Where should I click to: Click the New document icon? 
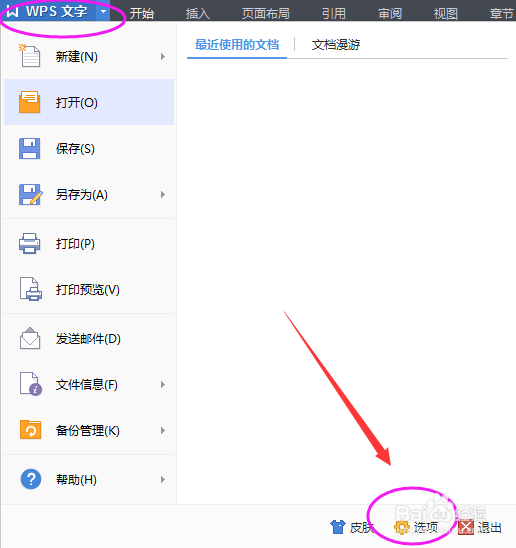click(x=29, y=56)
